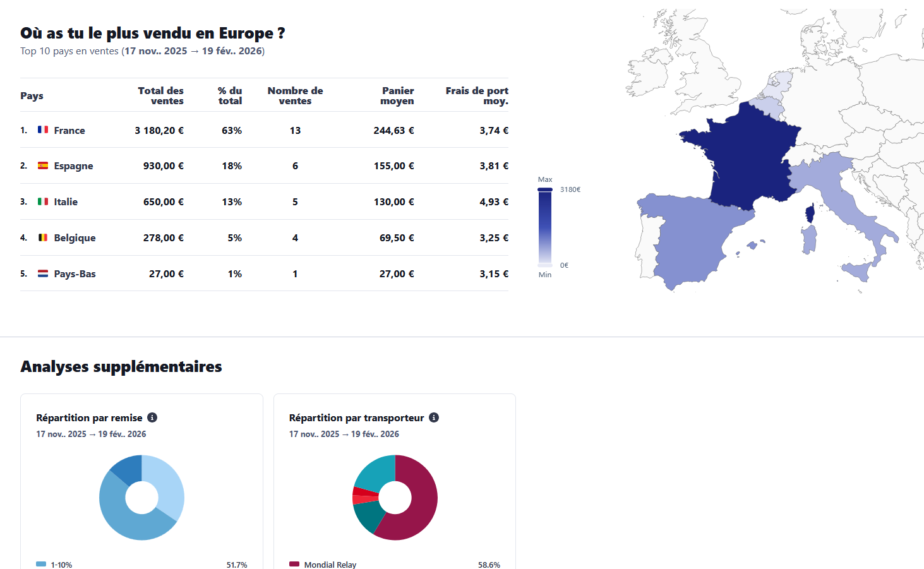The height and width of the screenshot is (569, 924).
Task: Click the Pays-Bas flag icon
Action: pyautogui.click(x=43, y=273)
